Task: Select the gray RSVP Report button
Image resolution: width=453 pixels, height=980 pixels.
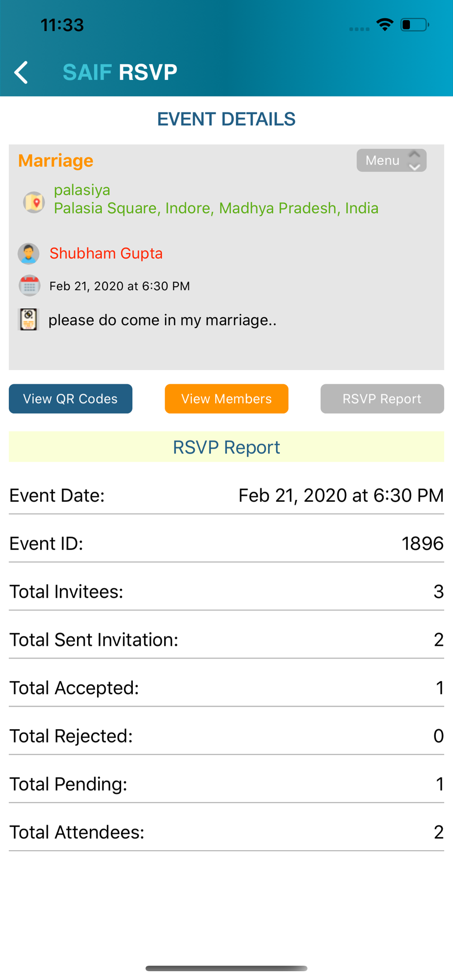Action: [382, 399]
